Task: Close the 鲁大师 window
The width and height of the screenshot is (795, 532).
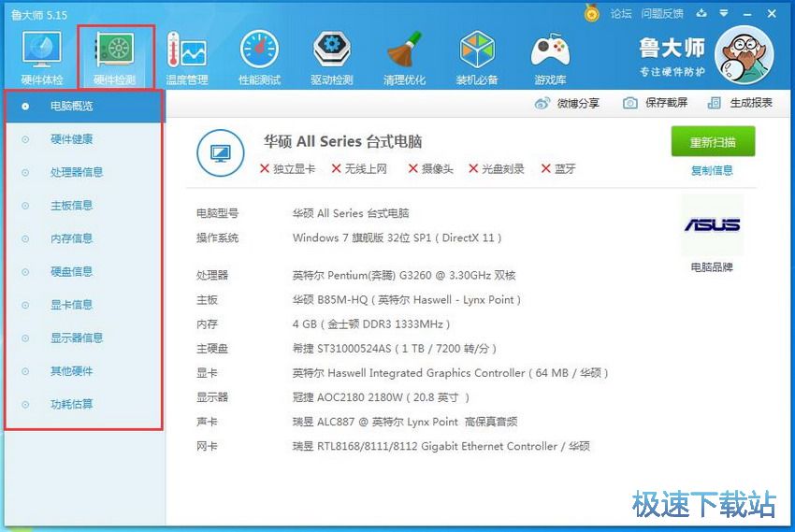Action: coord(772,14)
